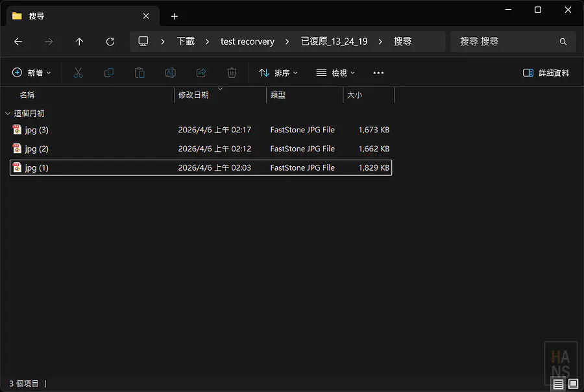584x392 pixels.
Task: Click the Delete (trash) icon
Action: 232,73
